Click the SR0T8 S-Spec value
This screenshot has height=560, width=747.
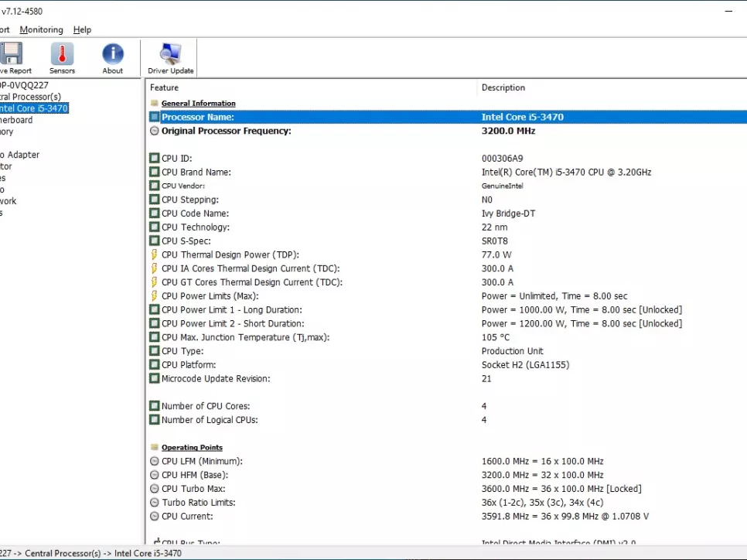pyautogui.click(x=494, y=241)
